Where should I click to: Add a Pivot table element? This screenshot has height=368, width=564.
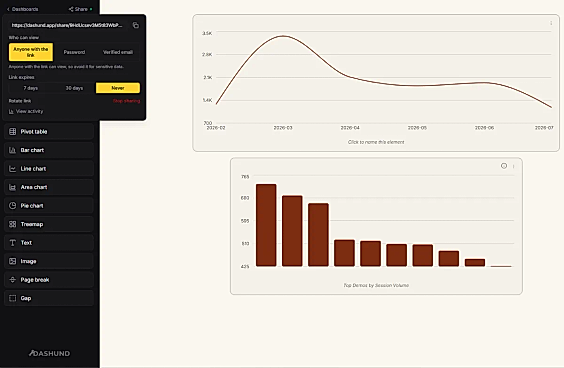click(49, 132)
